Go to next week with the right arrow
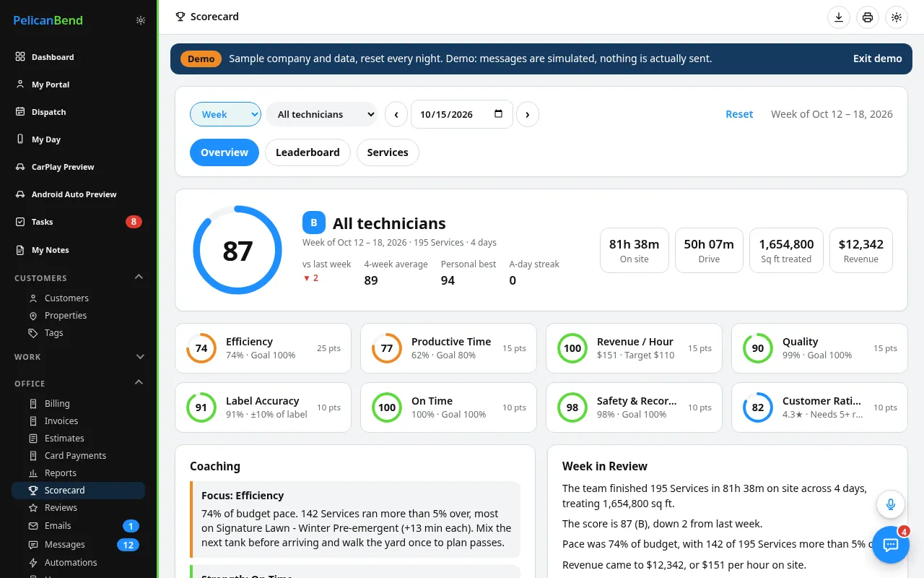 click(x=528, y=114)
